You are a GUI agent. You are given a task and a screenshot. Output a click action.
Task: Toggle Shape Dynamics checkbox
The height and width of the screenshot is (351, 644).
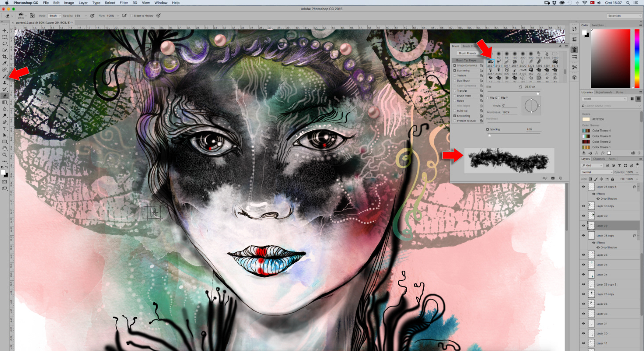(454, 65)
